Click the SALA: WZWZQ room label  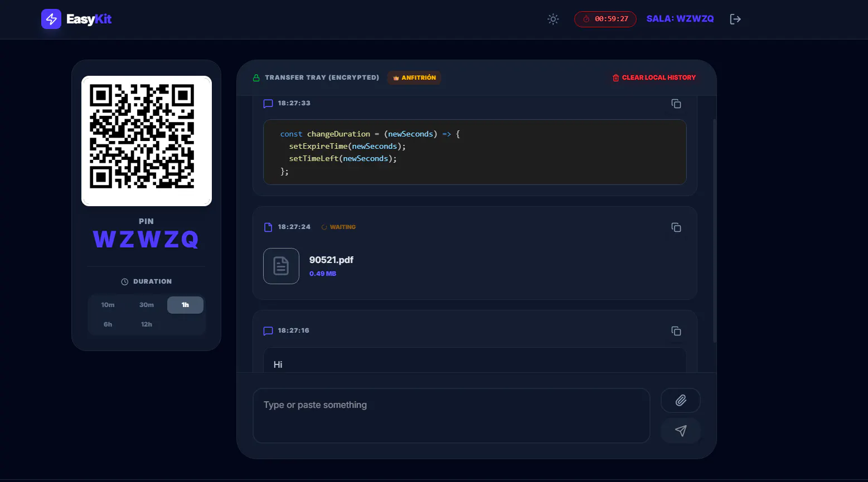click(680, 19)
